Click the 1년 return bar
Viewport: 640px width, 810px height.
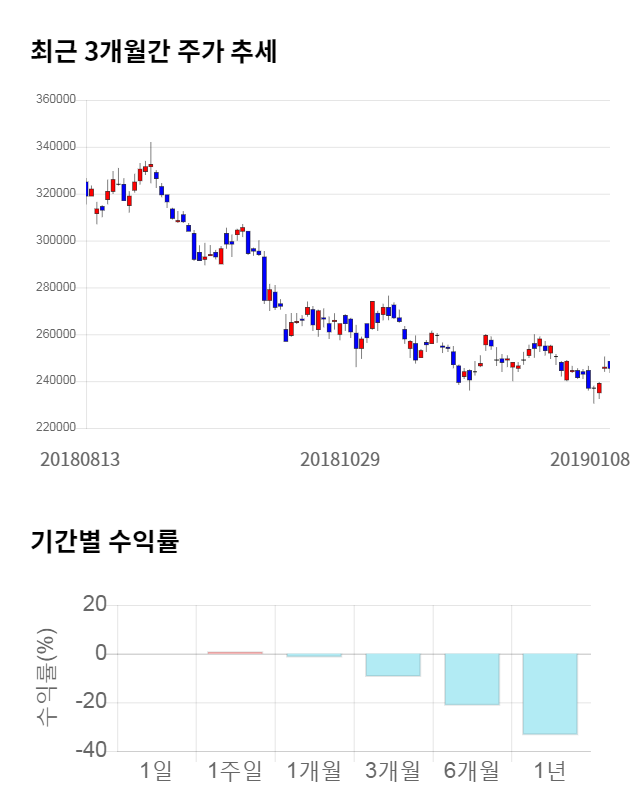pyautogui.click(x=550, y=694)
